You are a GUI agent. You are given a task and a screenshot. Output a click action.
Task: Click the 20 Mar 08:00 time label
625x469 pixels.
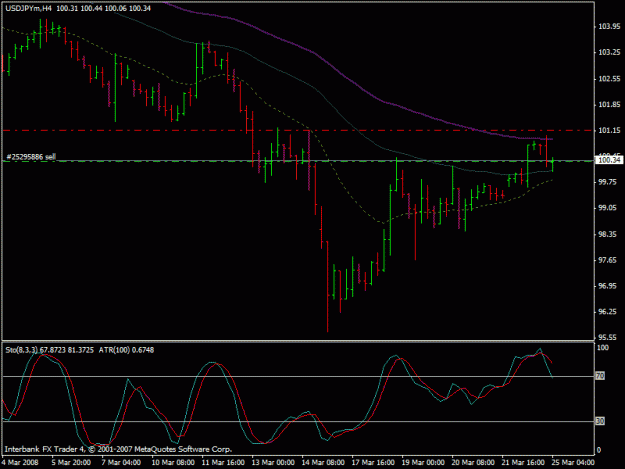[473, 463]
